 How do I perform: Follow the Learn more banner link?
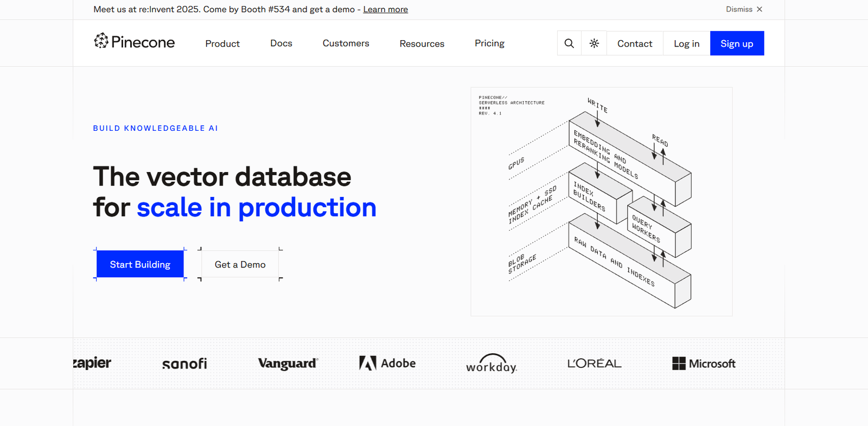385,9
